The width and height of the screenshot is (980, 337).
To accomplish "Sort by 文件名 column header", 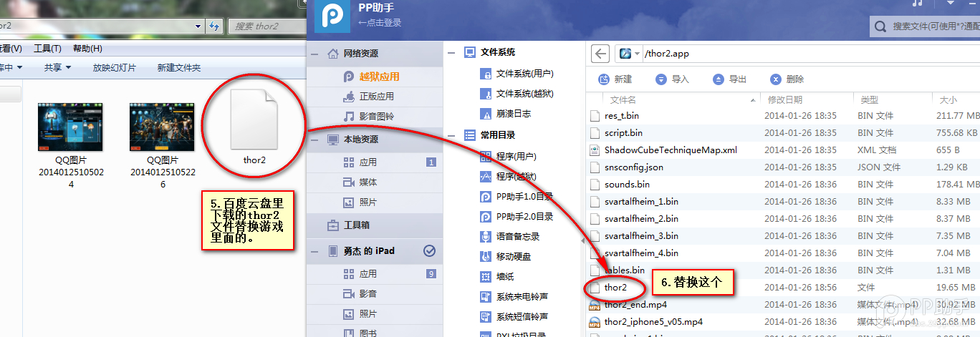I will coord(623,100).
